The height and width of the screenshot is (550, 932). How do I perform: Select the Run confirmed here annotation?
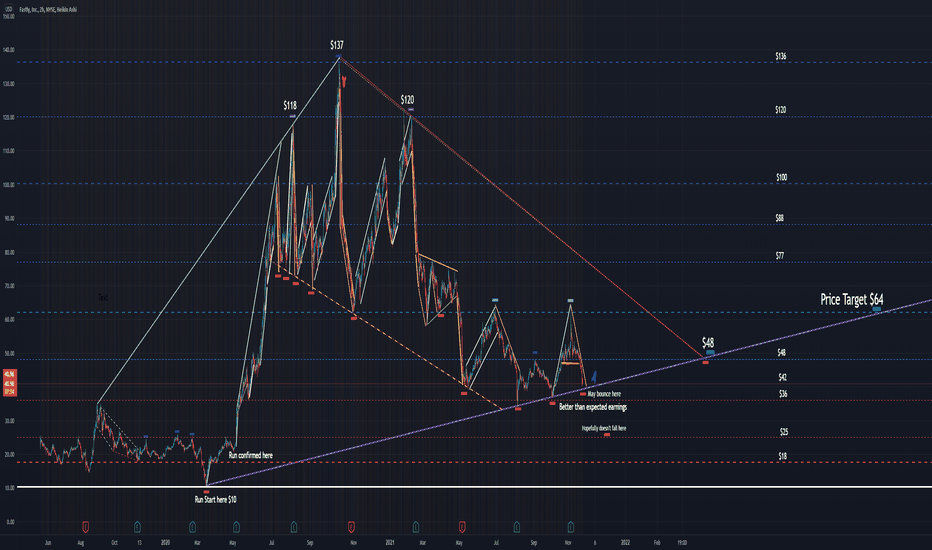(251, 455)
